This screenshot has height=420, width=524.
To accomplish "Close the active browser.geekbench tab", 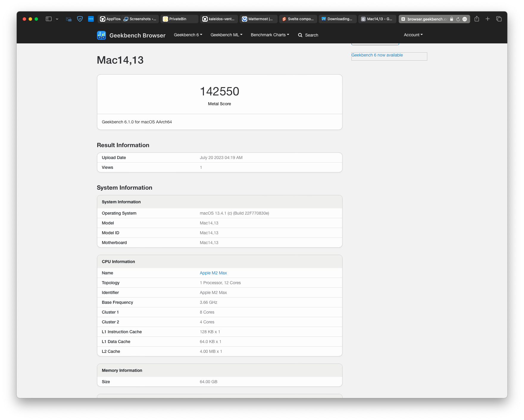I will (403, 19).
